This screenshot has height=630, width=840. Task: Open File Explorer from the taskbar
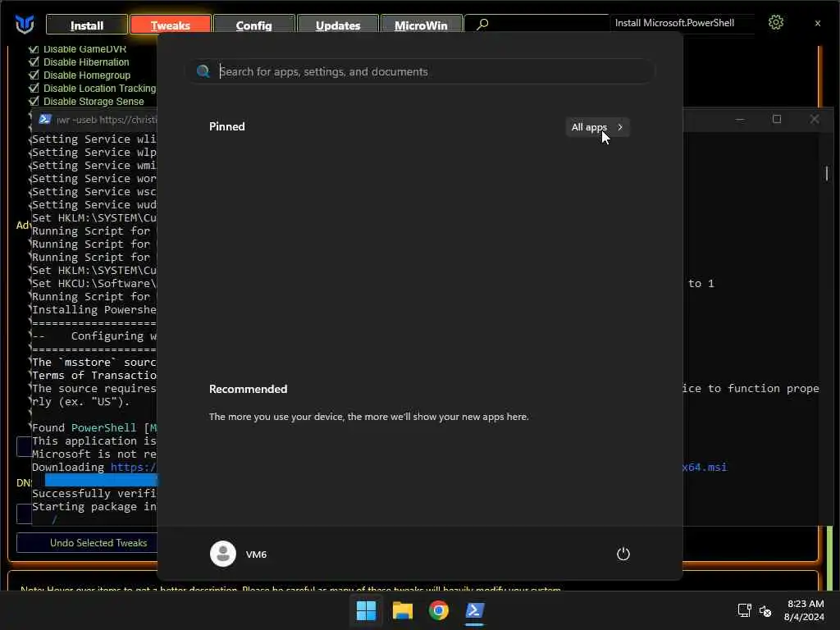(402, 610)
